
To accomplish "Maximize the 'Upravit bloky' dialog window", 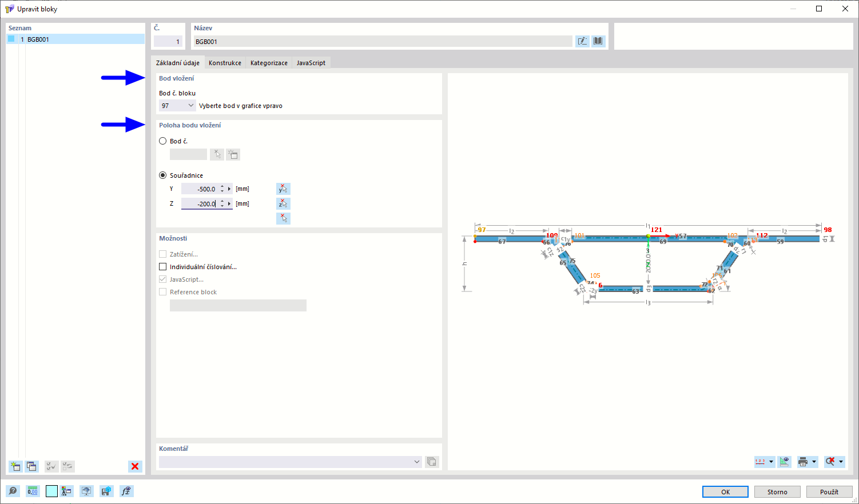I will [819, 9].
